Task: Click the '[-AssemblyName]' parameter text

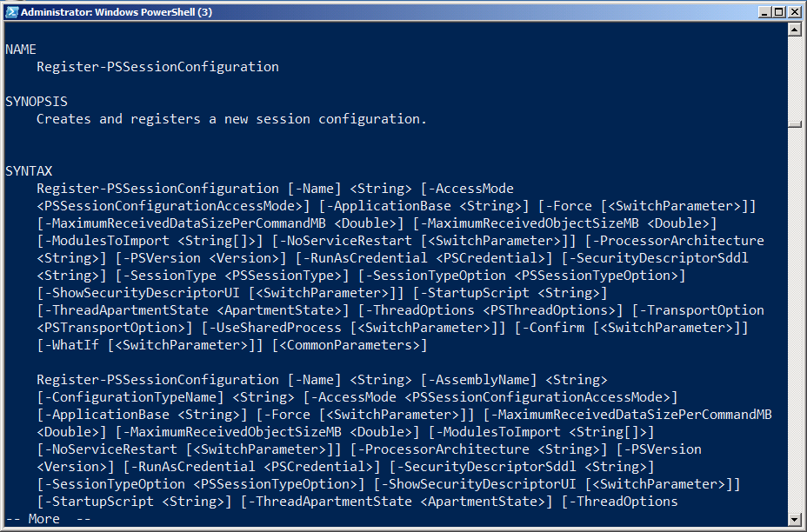Action: tap(479, 380)
